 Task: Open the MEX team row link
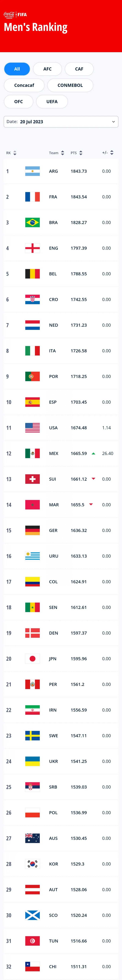pos(53,454)
